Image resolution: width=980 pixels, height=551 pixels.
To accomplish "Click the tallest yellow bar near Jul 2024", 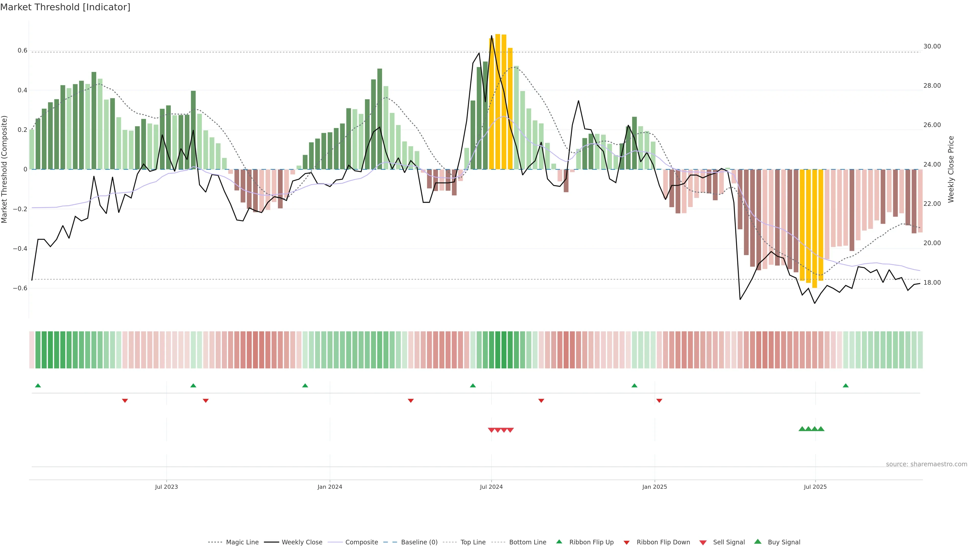I will tap(498, 102).
